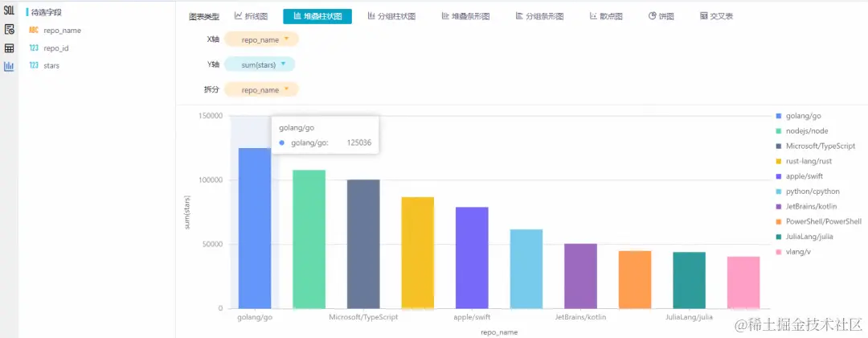868x338 pixels.
Task: Toggle nodejs/node legend entry
Action: pyautogui.click(x=802, y=130)
